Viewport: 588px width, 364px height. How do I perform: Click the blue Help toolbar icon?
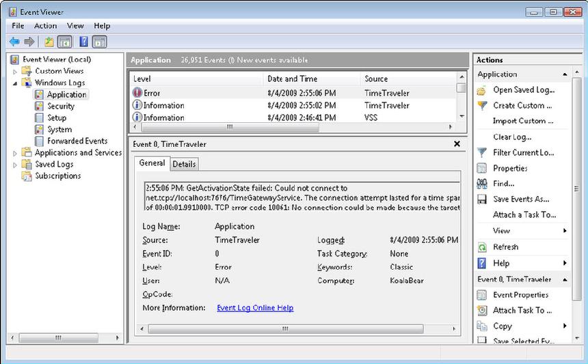coord(84,42)
